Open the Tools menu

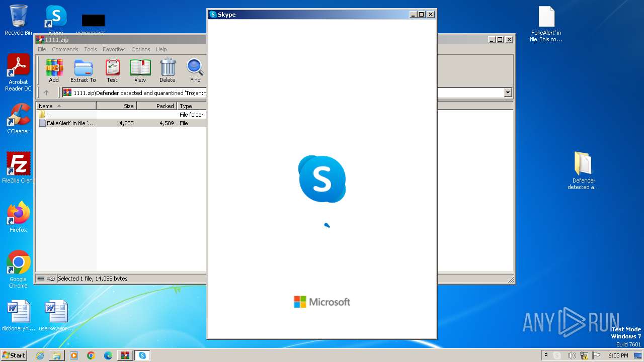[x=91, y=49]
